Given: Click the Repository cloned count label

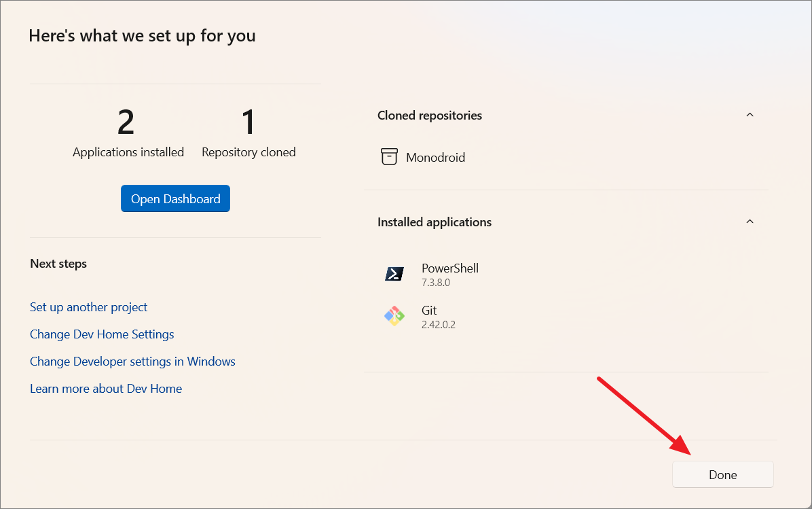Looking at the screenshot, I should pos(248,152).
